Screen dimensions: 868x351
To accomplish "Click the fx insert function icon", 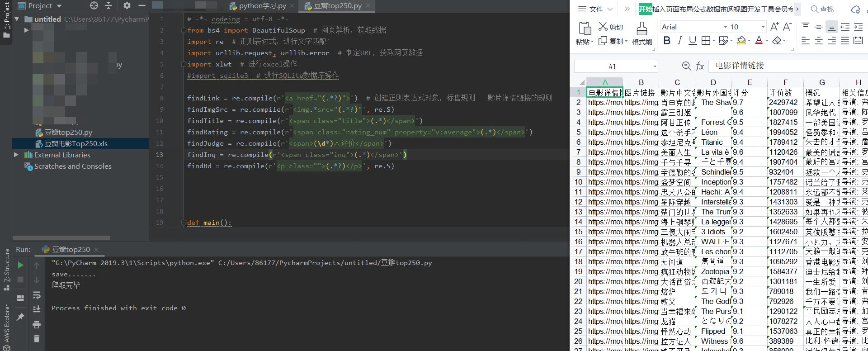I will [700, 66].
